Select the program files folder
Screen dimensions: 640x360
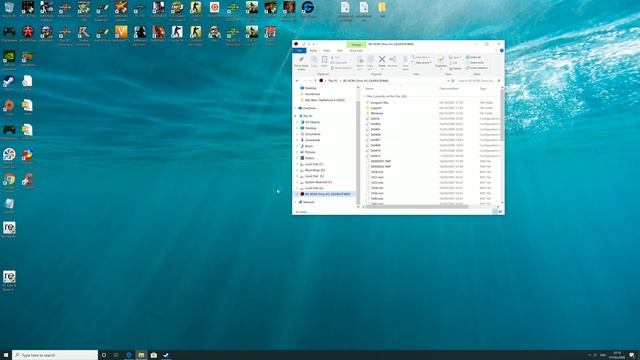379,102
